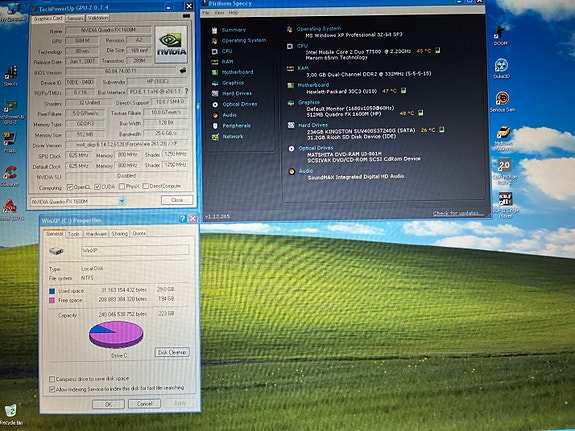Select CPU in the Speccy sidebar

pyautogui.click(x=227, y=51)
